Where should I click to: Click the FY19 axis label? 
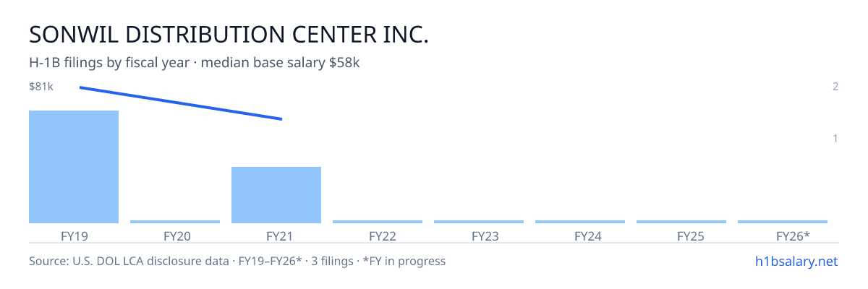[x=75, y=236]
